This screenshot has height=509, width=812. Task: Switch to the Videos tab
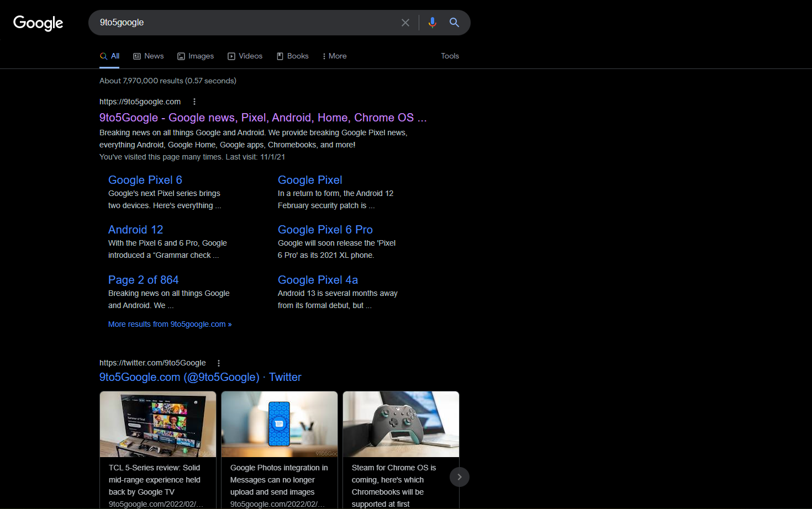245,56
